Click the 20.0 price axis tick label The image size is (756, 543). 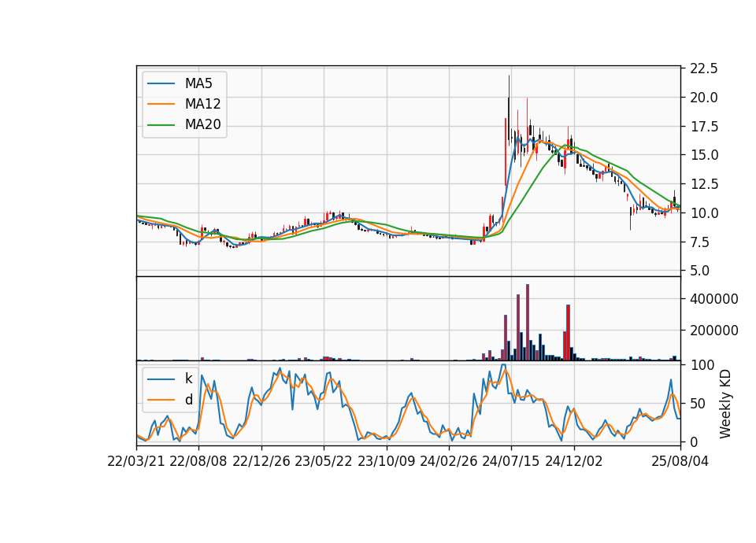pyautogui.click(x=703, y=98)
